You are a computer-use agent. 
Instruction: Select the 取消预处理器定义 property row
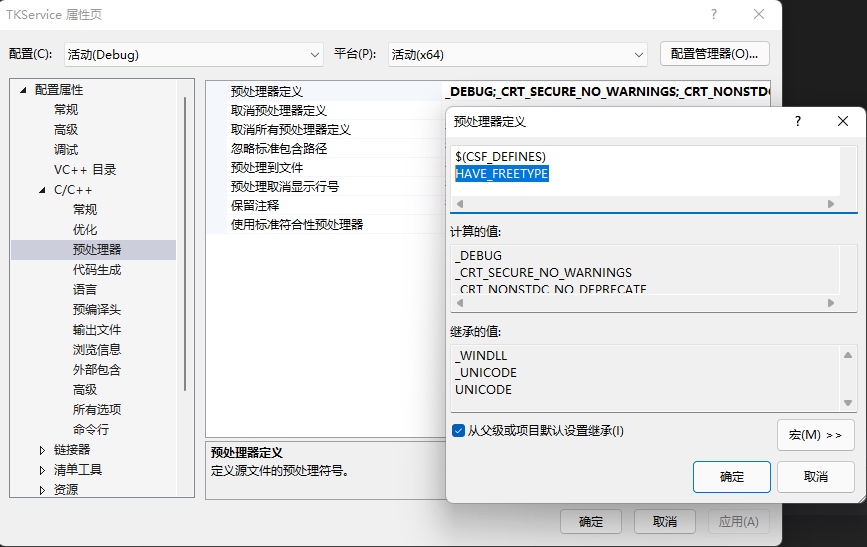click(279, 111)
